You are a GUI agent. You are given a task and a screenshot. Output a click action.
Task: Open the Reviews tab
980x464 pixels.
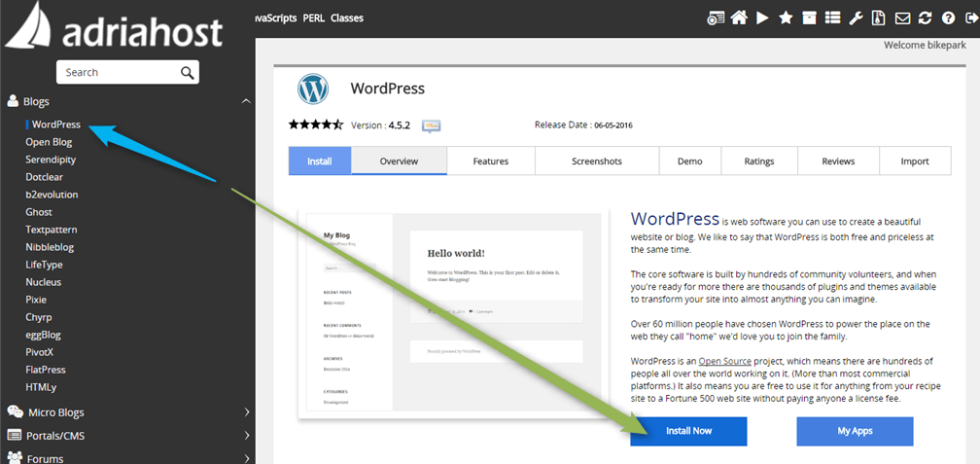pos(838,161)
